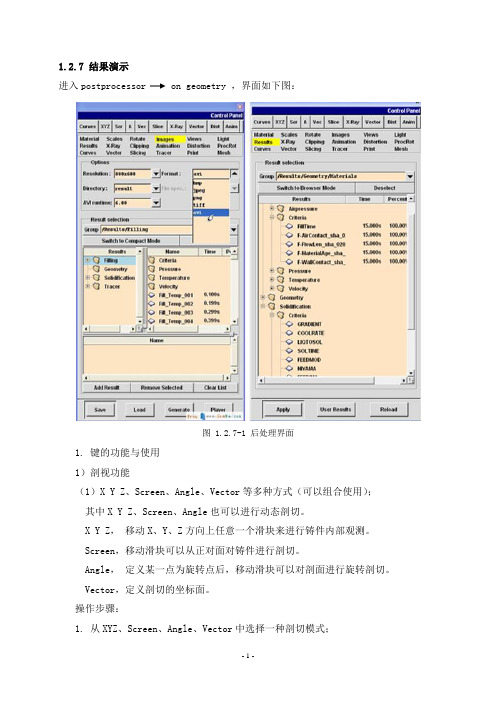Choose tiff from the Format list

pyautogui.click(x=210, y=205)
